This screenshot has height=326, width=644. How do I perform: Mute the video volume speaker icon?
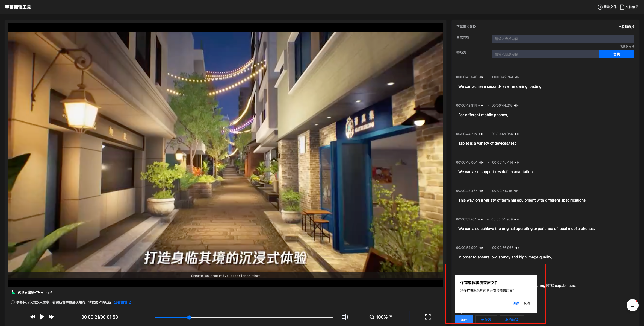pos(345,317)
